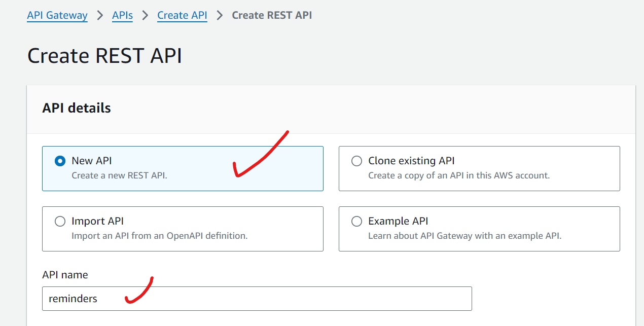Pick the Example API radio option

click(x=357, y=222)
